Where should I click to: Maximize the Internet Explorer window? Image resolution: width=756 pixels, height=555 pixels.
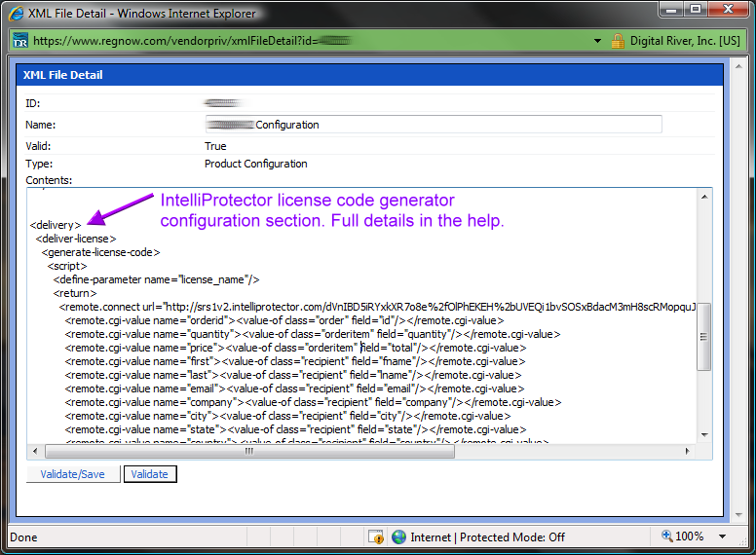click(696, 9)
